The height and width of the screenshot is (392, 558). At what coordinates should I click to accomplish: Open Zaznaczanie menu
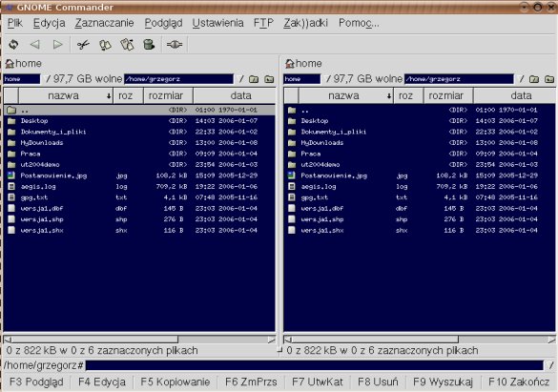click(x=104, y=23)
